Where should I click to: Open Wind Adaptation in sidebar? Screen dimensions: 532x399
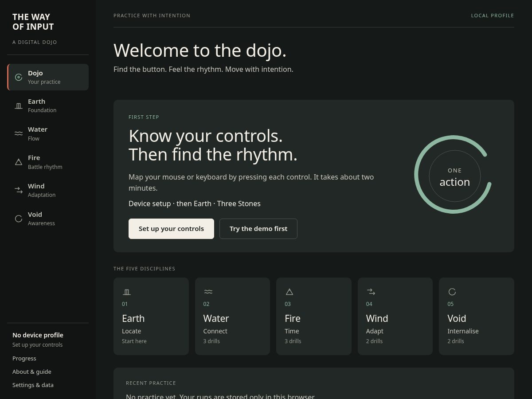click(x=48, y=190)
